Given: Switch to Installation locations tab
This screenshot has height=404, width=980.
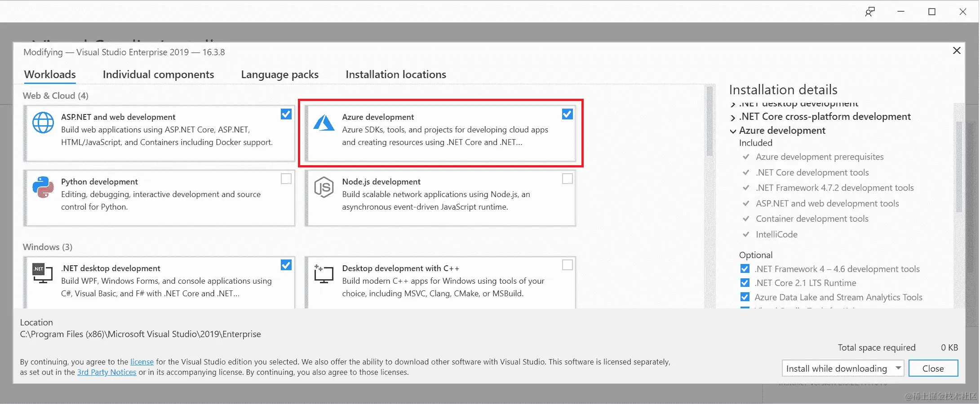Looking at the screenshot, I should 396,75.
